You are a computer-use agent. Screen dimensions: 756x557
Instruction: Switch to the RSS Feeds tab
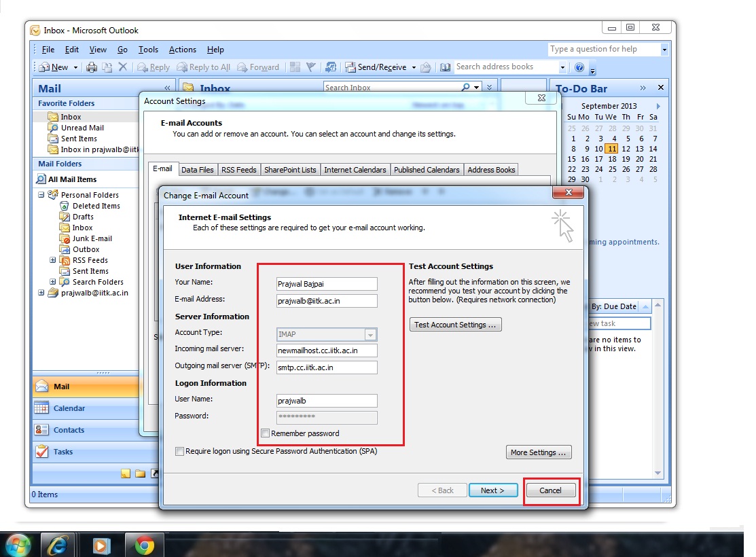click(x=239, y=170)
